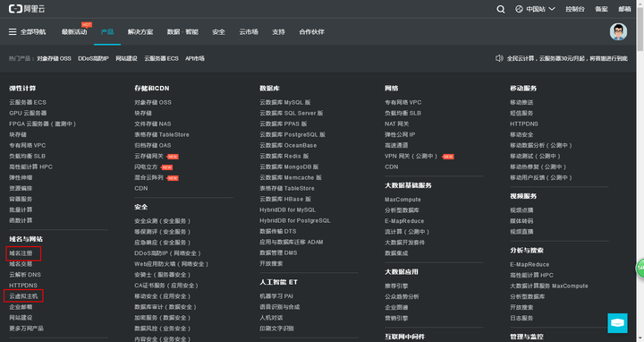Open 弹性伸缩 product link
The image size is (644, 342).
pos(21,177)
